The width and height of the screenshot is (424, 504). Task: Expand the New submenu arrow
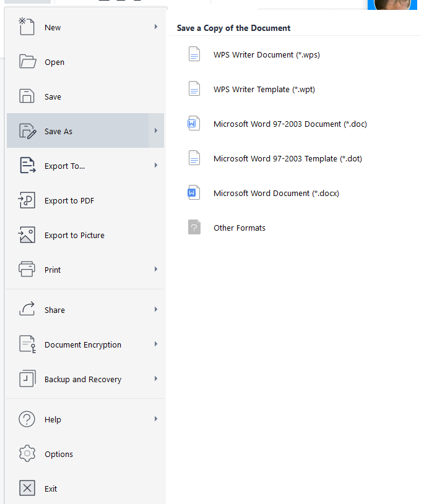tap(156, 27)
